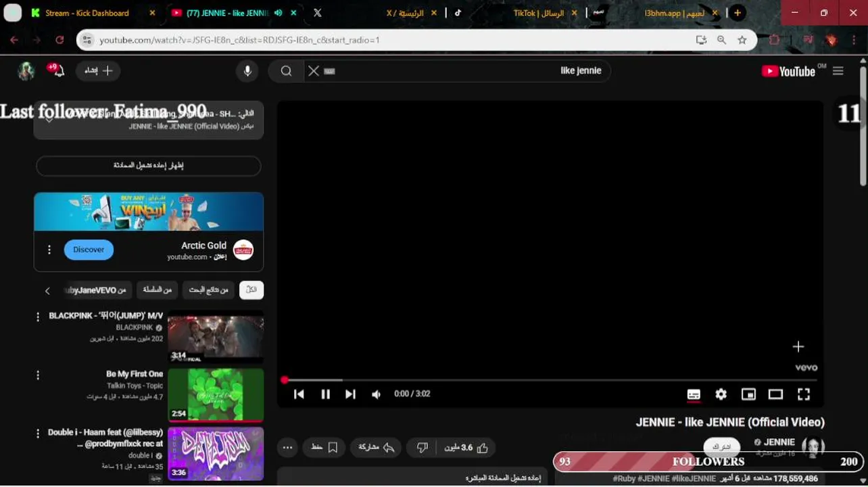Open more actions ellipsis below the video

[x=287, y=448]
